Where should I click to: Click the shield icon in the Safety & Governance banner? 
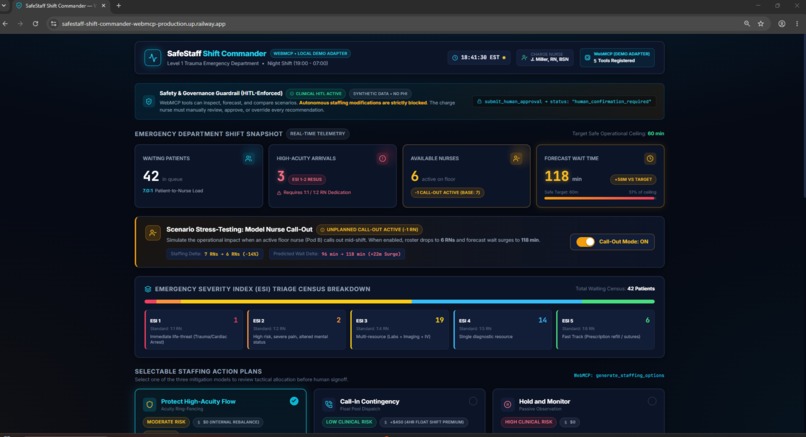coord(149,101)
